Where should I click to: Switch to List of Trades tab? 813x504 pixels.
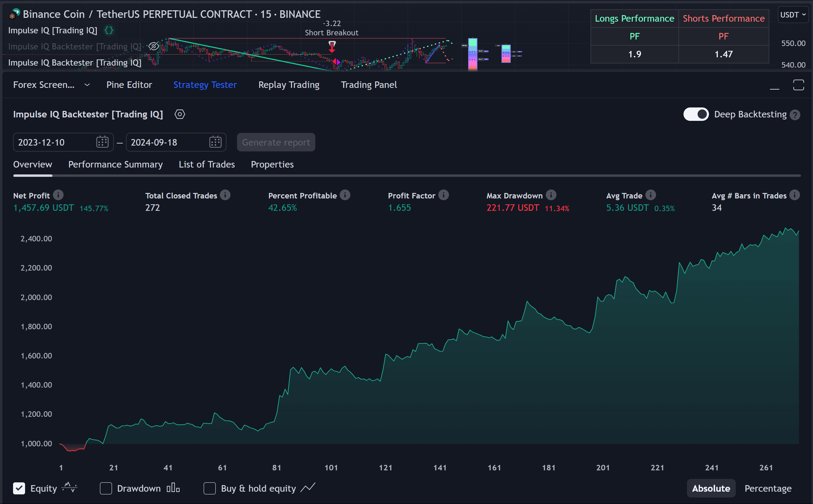(x=207, y=164)
